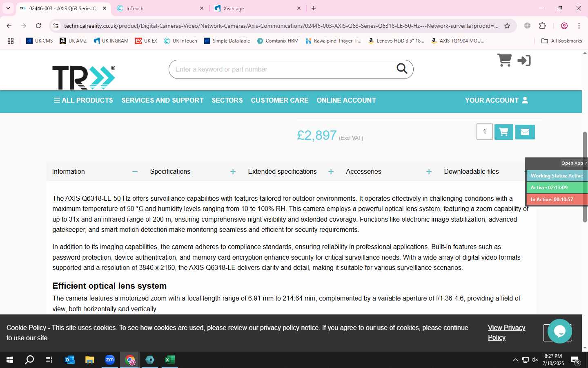Open Task View from the taskbar
The image size is (588, 368).
click(49, 360)
